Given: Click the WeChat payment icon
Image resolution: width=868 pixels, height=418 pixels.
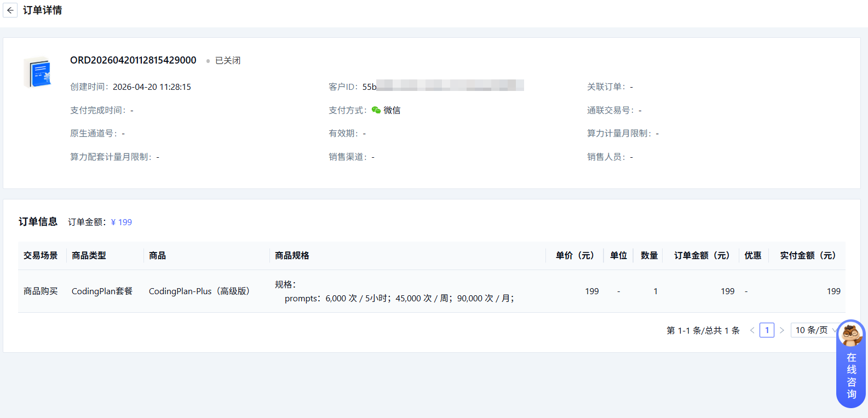Looking at the screenshot, I should (x=376, y=110).
